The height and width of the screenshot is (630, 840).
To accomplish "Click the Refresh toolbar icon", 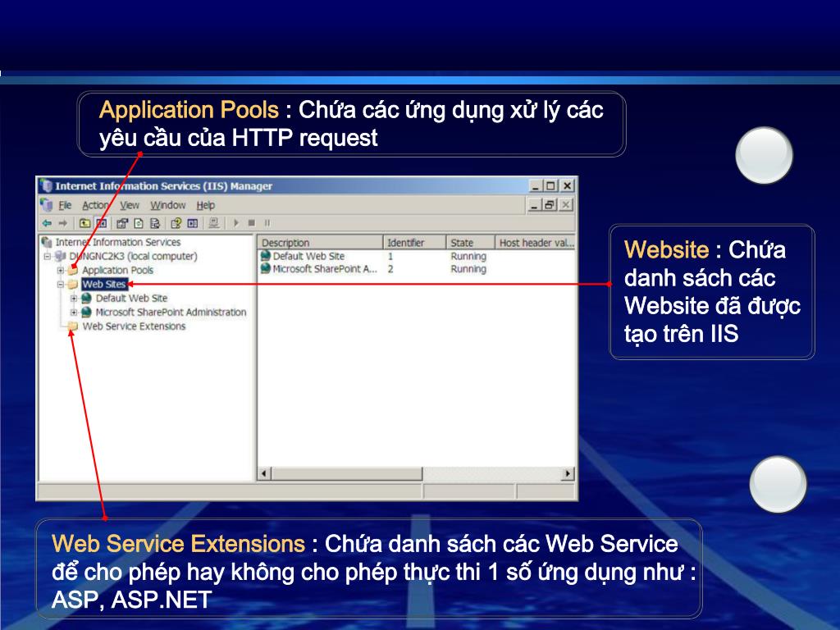I will [x=139, y=223].
